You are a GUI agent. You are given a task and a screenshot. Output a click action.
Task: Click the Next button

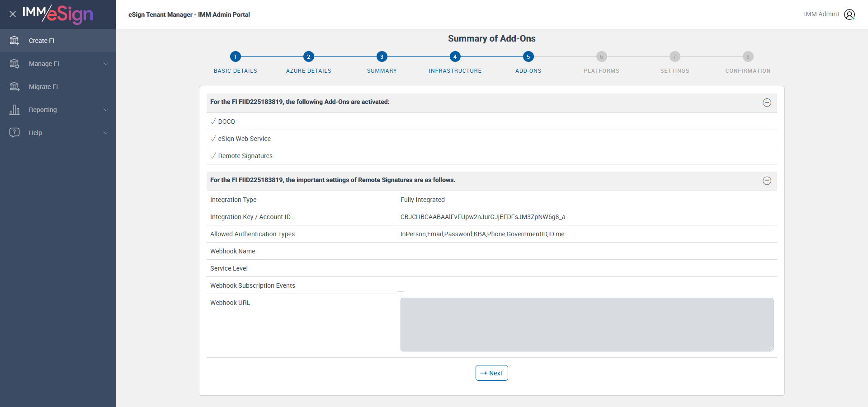[x=491, y=373]
